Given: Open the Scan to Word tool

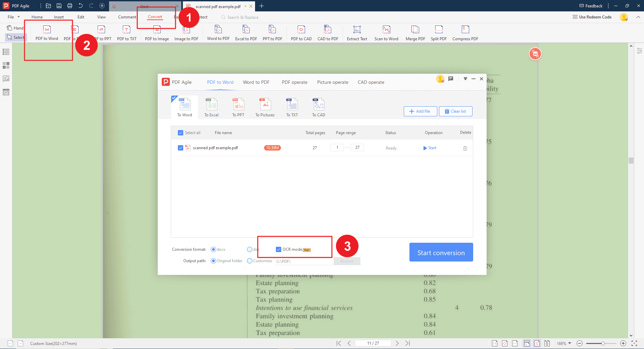Looking at the screenshot, I should pyautogui.click(x=386, y=33).
